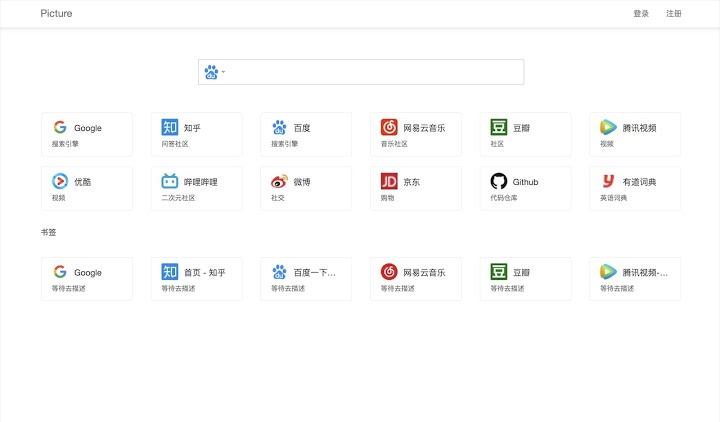Click the 微博 card title
720x422 pixels.
(x=302, y=182)
